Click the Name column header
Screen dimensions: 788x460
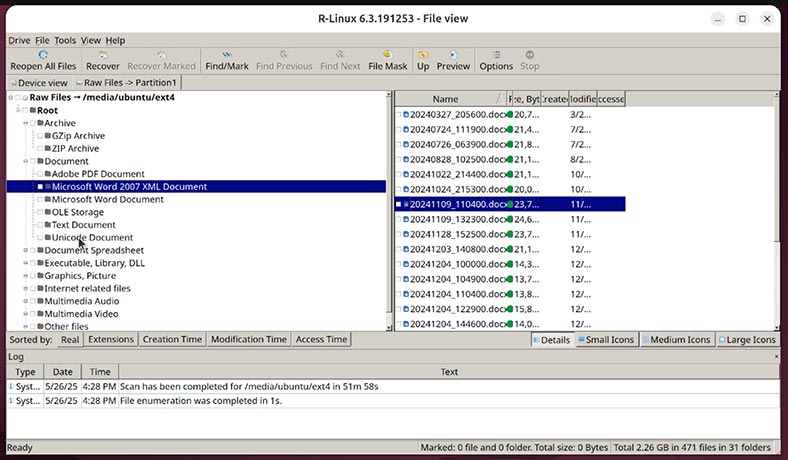[451, 99]
